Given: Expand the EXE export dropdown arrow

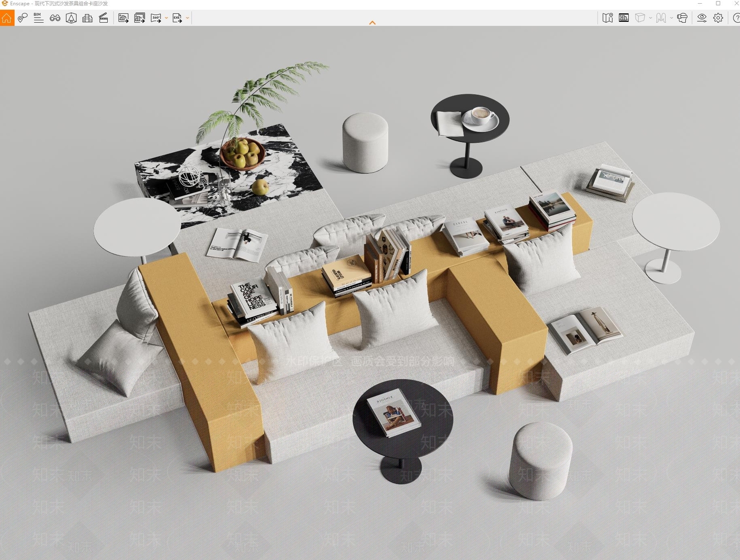Looking at the screenshot, I should pyautogui.click(x=187, y=18).
